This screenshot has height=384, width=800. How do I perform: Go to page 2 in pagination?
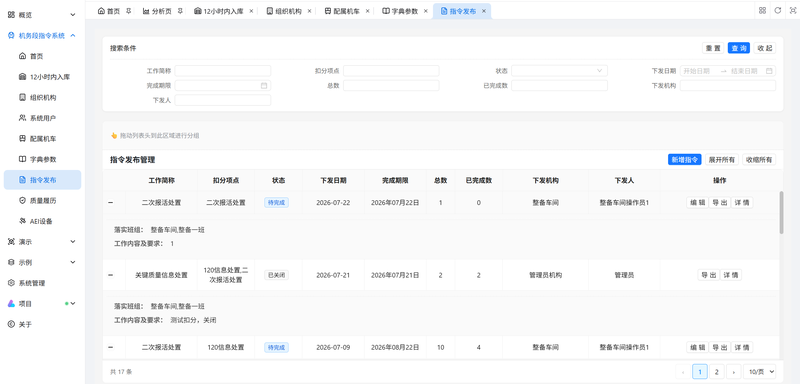tap(716, 372)
